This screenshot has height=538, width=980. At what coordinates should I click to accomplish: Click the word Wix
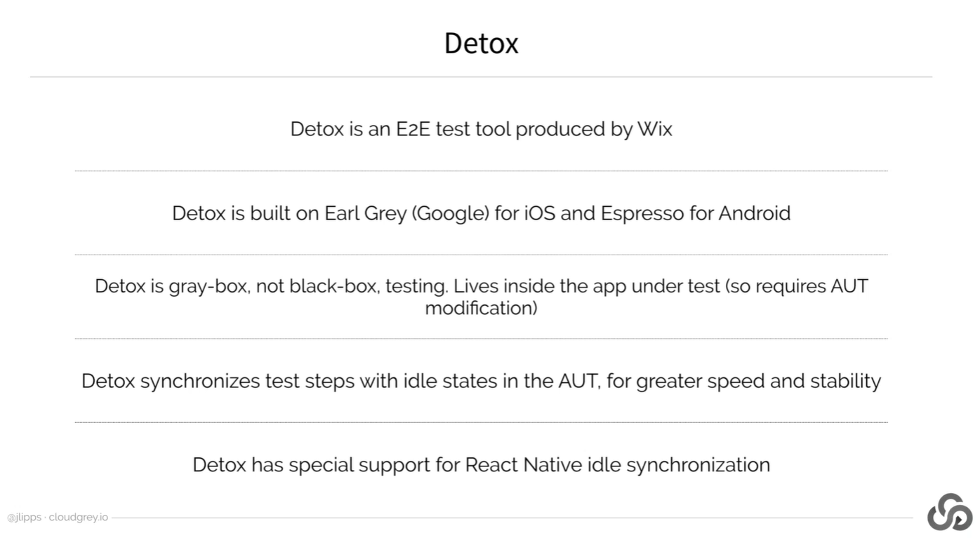(x=654, y=129)
